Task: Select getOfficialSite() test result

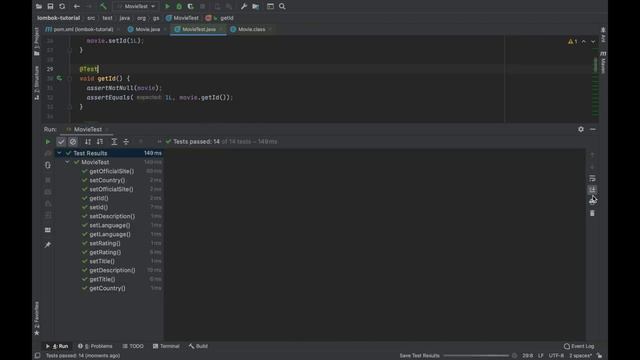Action: [111, 171]
